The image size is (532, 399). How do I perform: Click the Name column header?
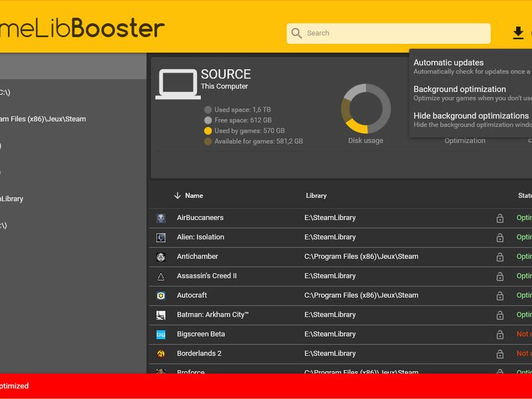tap(194, 196)
